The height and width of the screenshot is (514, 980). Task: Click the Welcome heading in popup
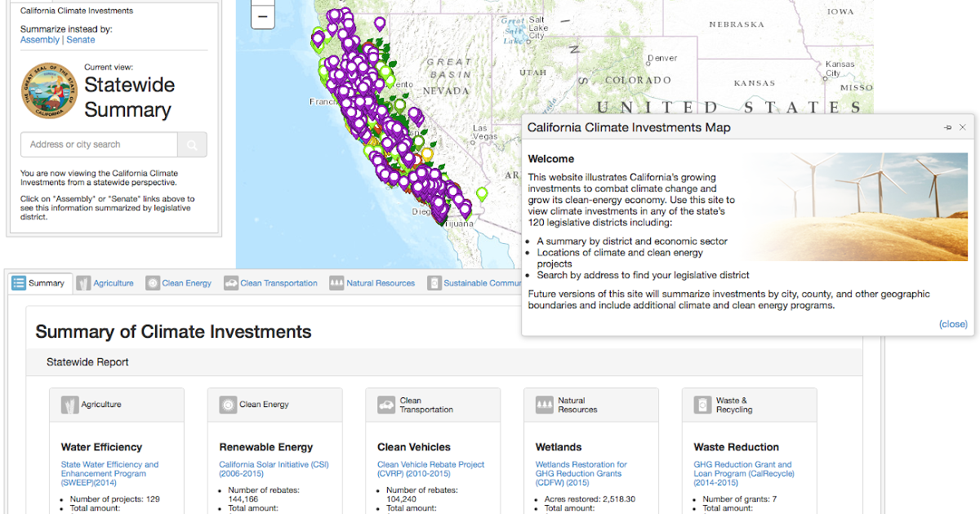coord(551,159)
